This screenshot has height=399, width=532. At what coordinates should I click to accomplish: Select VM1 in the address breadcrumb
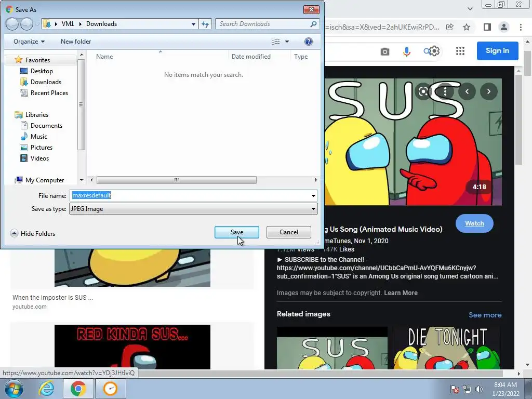click(68, 24)
